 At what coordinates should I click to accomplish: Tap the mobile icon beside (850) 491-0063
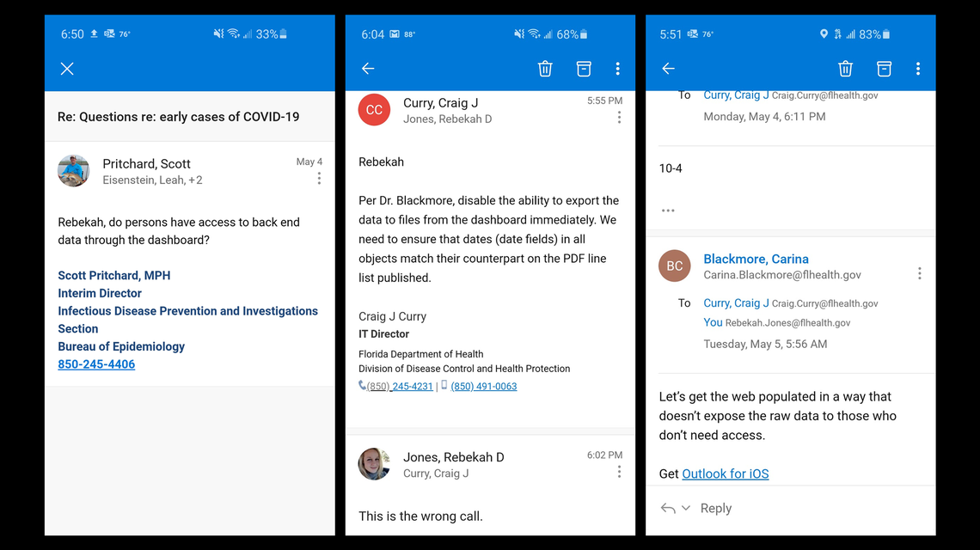pyautogui.click(x=444, y=386)
